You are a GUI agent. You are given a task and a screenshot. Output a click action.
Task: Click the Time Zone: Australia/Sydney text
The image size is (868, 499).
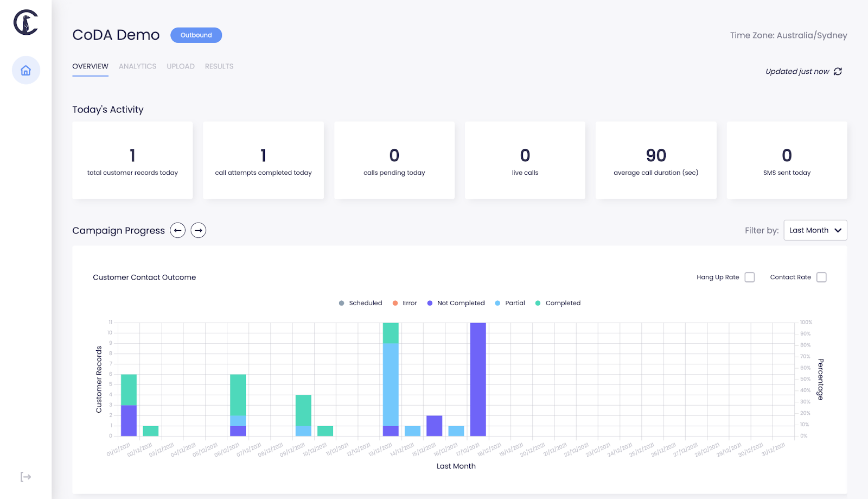(x=788, y=35)
